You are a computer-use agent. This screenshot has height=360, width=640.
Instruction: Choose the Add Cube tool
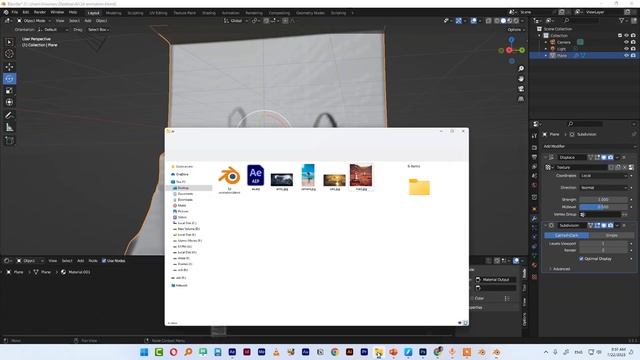coord(9,140)
